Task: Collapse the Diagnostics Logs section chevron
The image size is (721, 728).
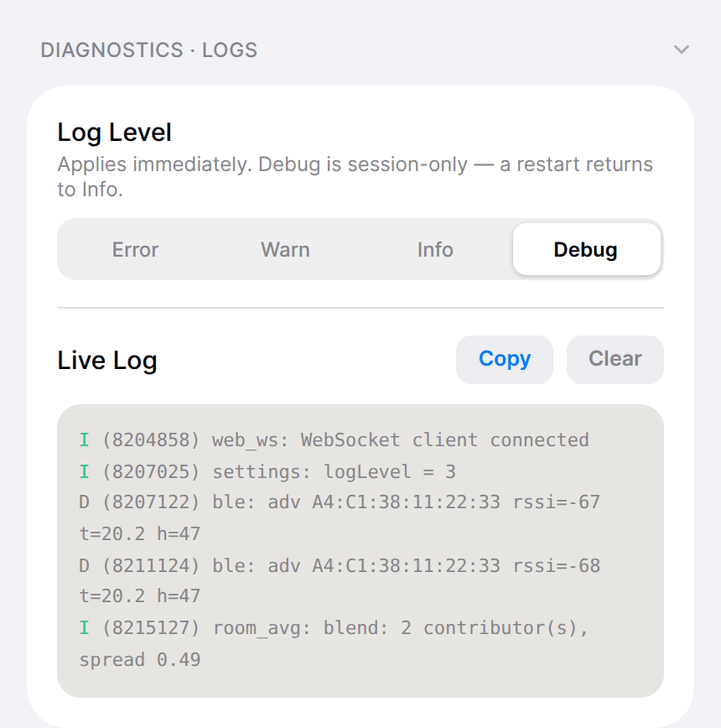Action: coord(681,49)
